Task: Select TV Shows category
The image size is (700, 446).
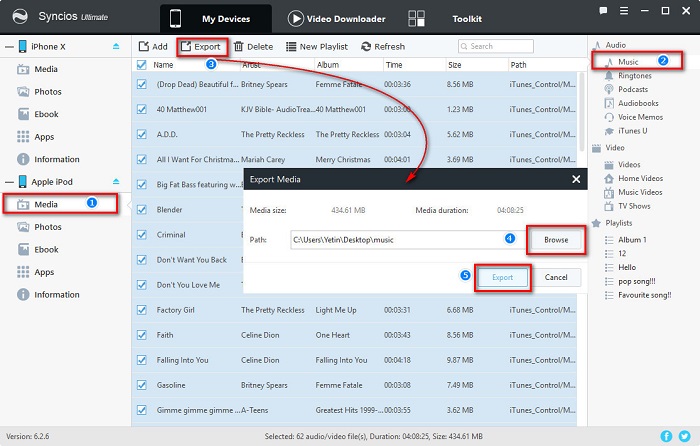Action: pyautogui.click(x=634, y=206)
